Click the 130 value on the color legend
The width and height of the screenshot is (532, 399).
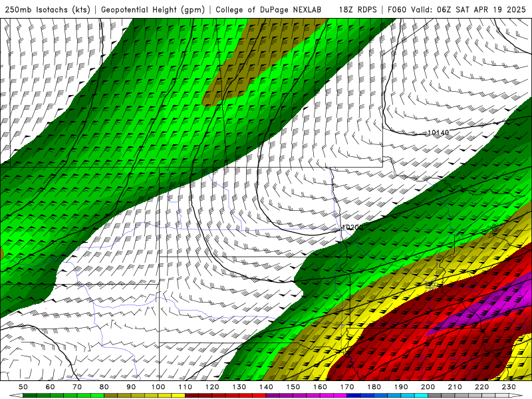[239, 387]
